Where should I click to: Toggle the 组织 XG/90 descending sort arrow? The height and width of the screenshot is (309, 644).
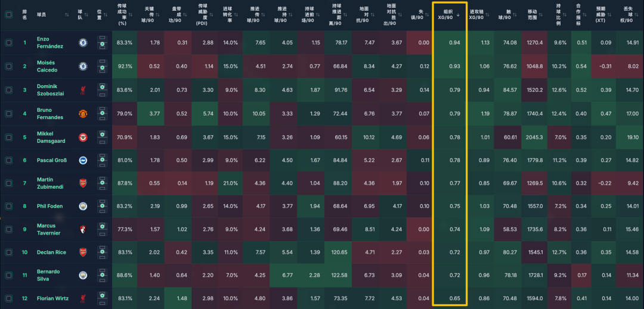tap(458, 15)
